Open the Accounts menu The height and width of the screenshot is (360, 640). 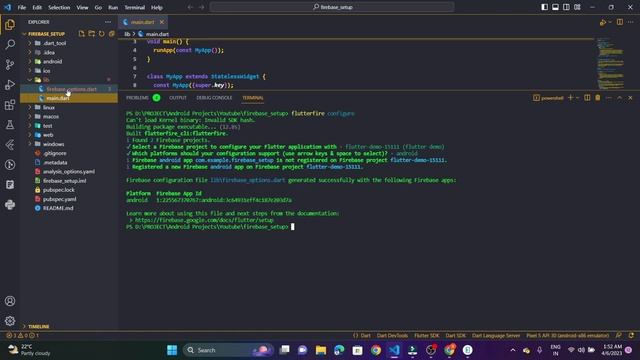10,301
